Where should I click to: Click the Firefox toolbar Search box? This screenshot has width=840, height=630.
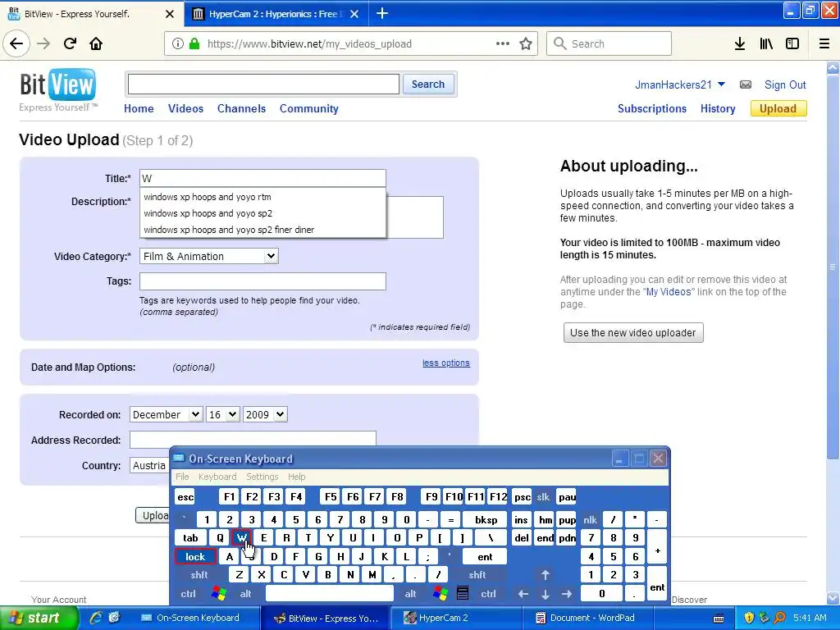(x=609, y=43)
